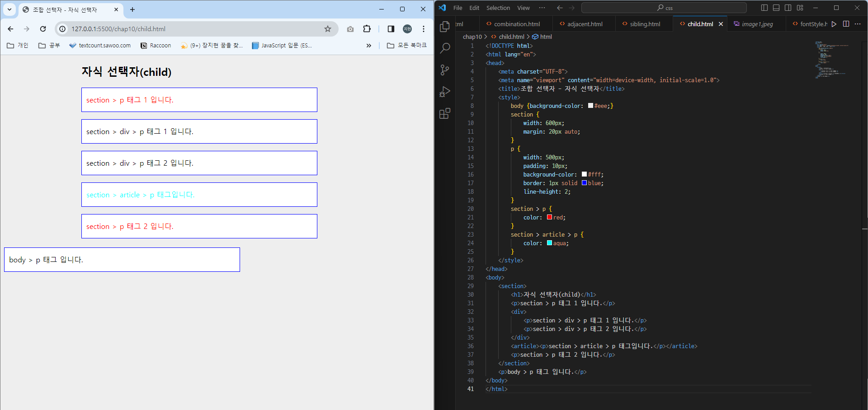The width and height of the screenshot is (868, 410).
Task: Customize layout icon in VS Code title bar
Action: (x=800, y=8)
